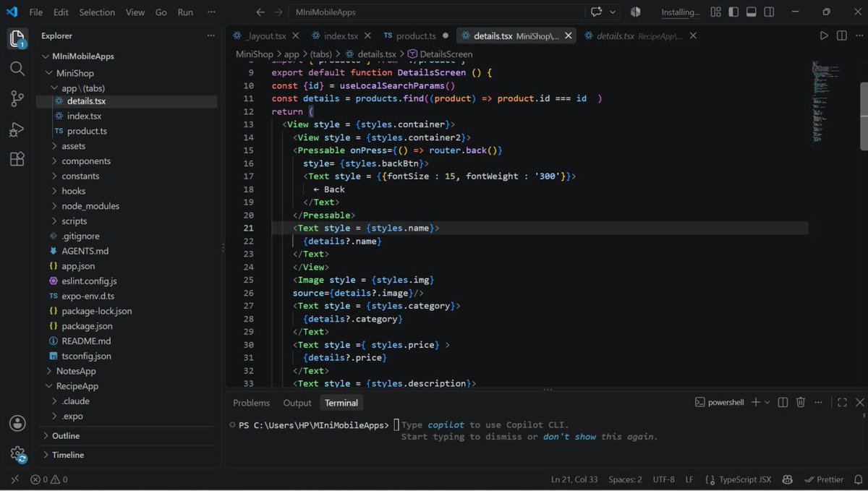Click the New Terminal plus icon
Screen dimensions: 868x491
755,402
